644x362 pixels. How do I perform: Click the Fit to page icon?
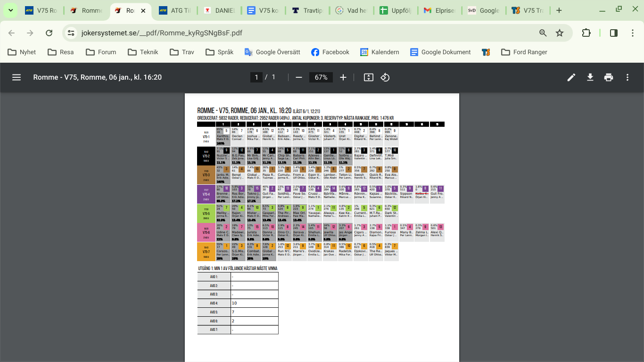[369, 77]
